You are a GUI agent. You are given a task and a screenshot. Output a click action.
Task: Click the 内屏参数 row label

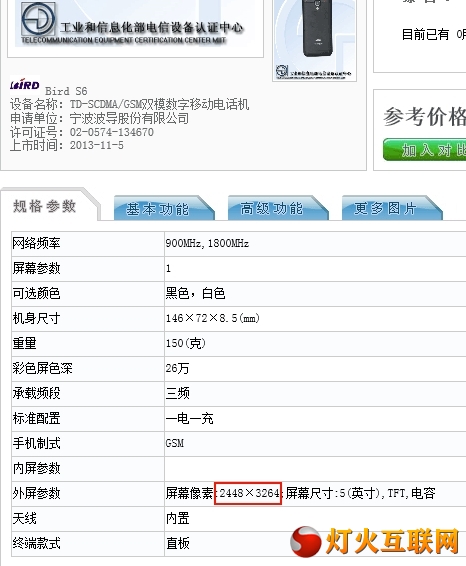pos(36,468)
